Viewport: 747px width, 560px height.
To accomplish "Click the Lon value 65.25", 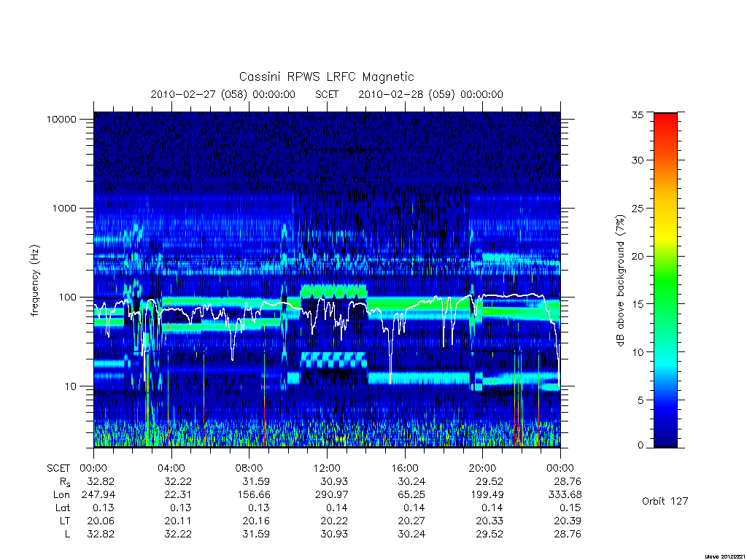I will (411, 495).
